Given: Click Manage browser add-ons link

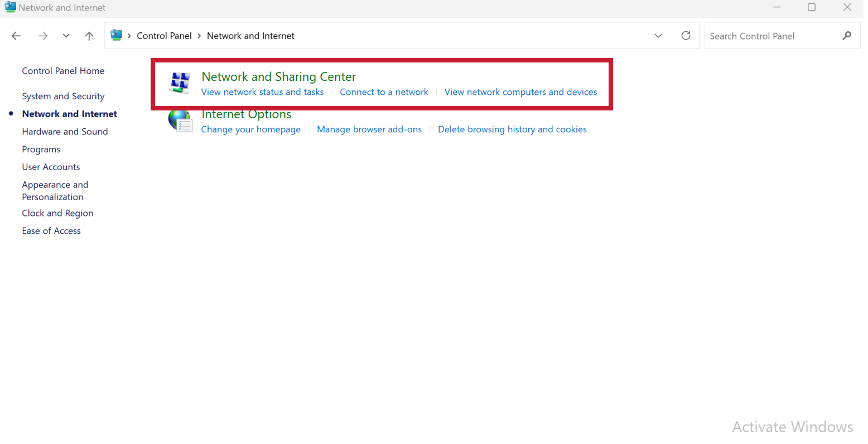Looking at the screenshot, I should point(369,129).
